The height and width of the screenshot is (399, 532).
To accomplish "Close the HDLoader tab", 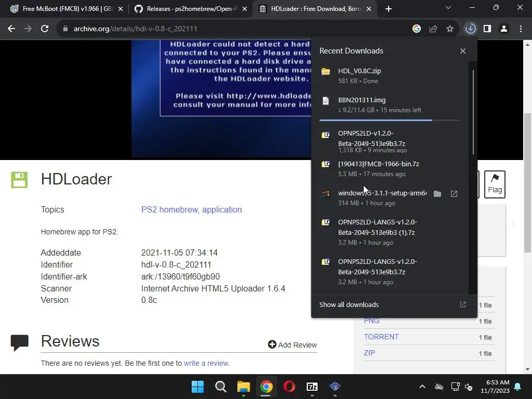I will (x=369, y=9).
